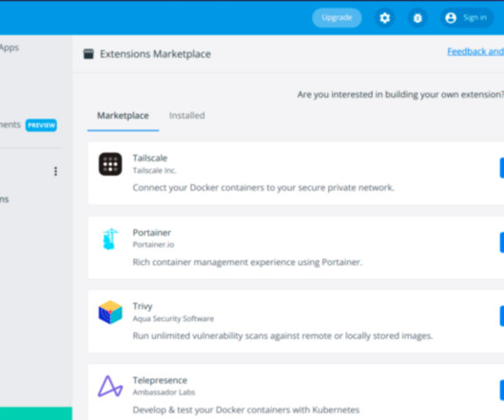The height and width of the screenshot is (420, 504).
Task: Select the Marketplace tab
Action: pyautogui.click(x=123, y=116)
